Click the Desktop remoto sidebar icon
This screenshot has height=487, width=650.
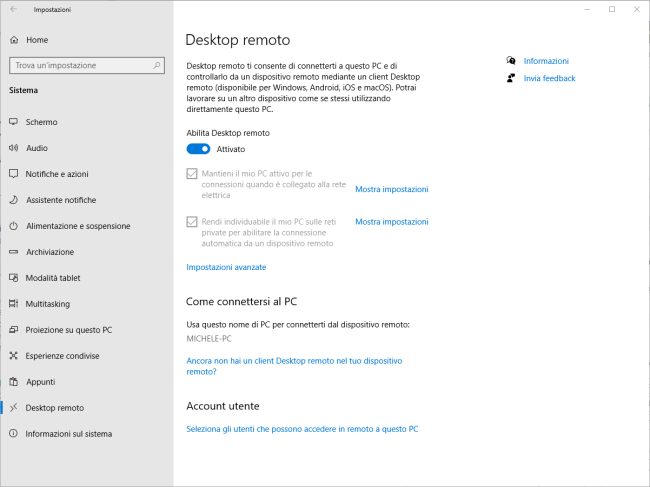pyautogui.click(x=14, y=408)
